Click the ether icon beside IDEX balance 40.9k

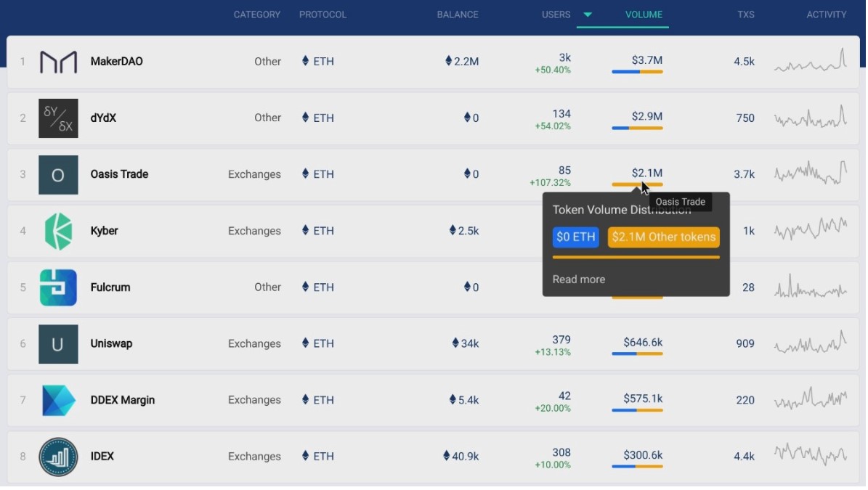pos(447,456)
